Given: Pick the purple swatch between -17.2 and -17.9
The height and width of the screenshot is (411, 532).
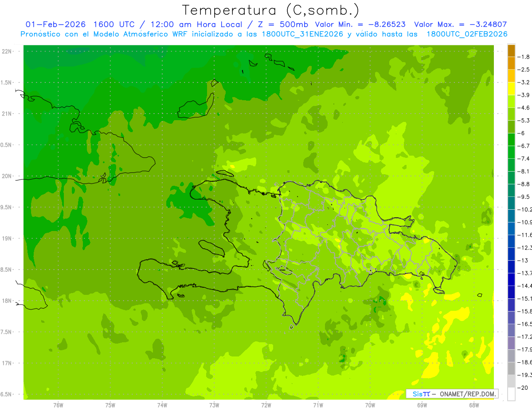Looking at the screenshot, I should (511, 343).
